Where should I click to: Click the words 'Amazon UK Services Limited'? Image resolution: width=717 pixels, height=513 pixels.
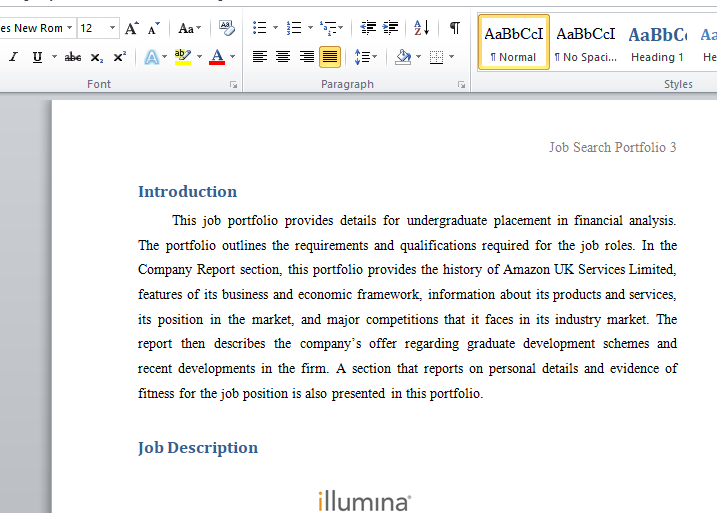coord(589,270)
